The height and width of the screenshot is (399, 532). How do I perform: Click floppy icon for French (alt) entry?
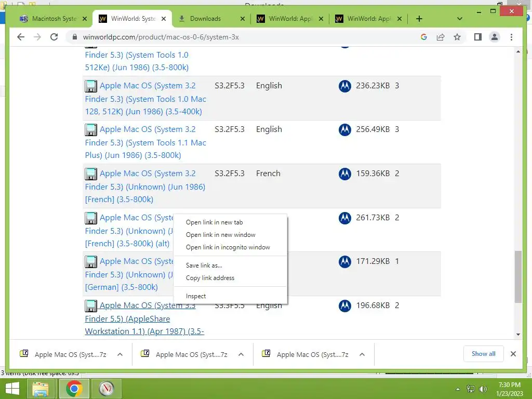90,218
